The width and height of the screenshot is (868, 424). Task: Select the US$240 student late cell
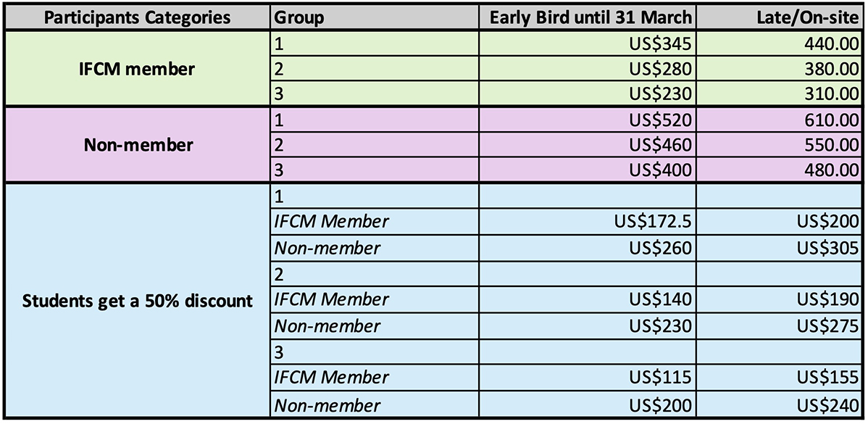(x=827, y=404)
